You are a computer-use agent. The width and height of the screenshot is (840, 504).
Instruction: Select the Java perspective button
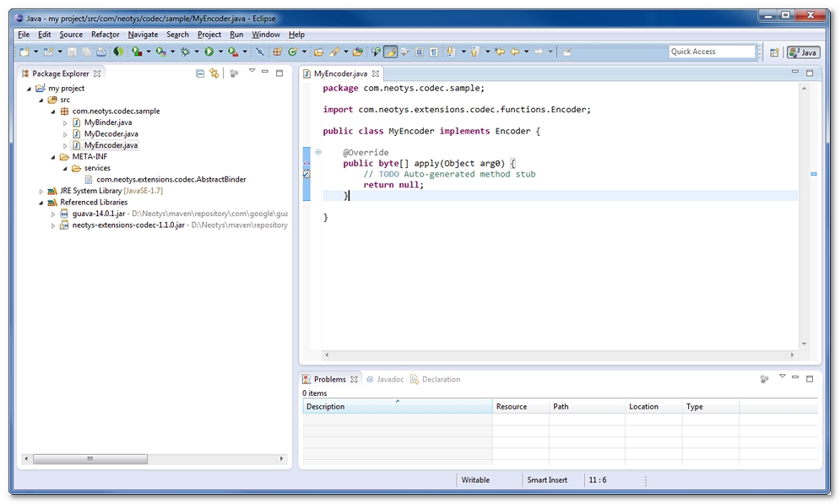803,52
